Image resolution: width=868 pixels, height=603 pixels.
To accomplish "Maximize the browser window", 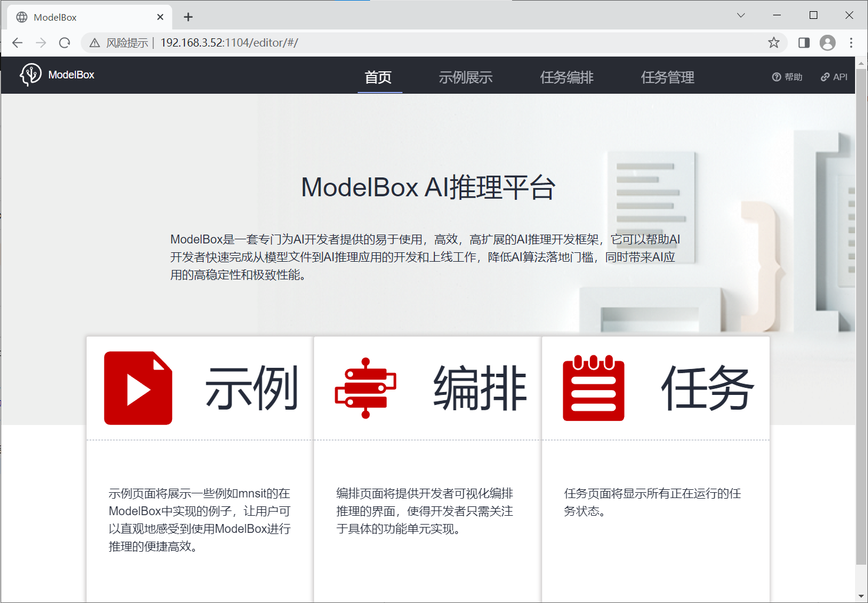I will click(x=813, y=15).
